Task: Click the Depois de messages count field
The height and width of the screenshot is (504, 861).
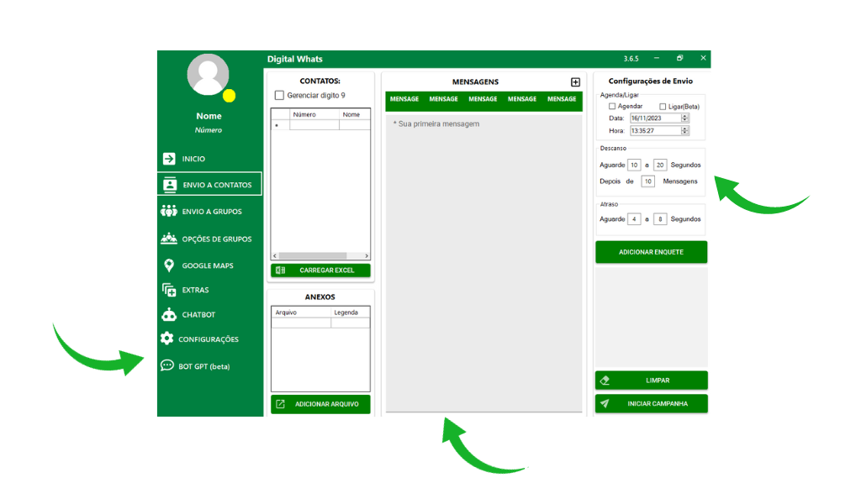Action: (x=648, y=181)
